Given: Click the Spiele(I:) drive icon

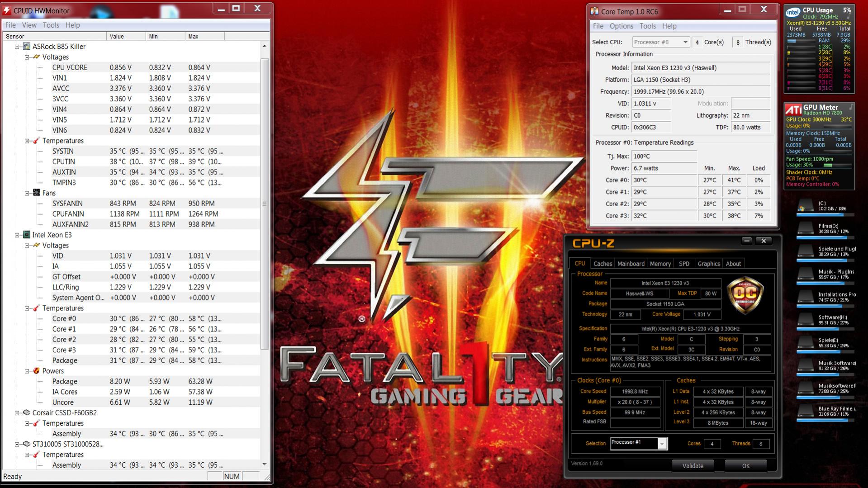Looking at the screenshot, I should point(805,342).
